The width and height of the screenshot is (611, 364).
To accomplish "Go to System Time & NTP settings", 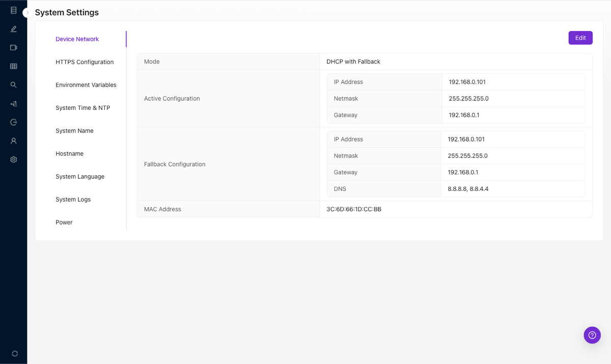I will (x=82, y=108).
